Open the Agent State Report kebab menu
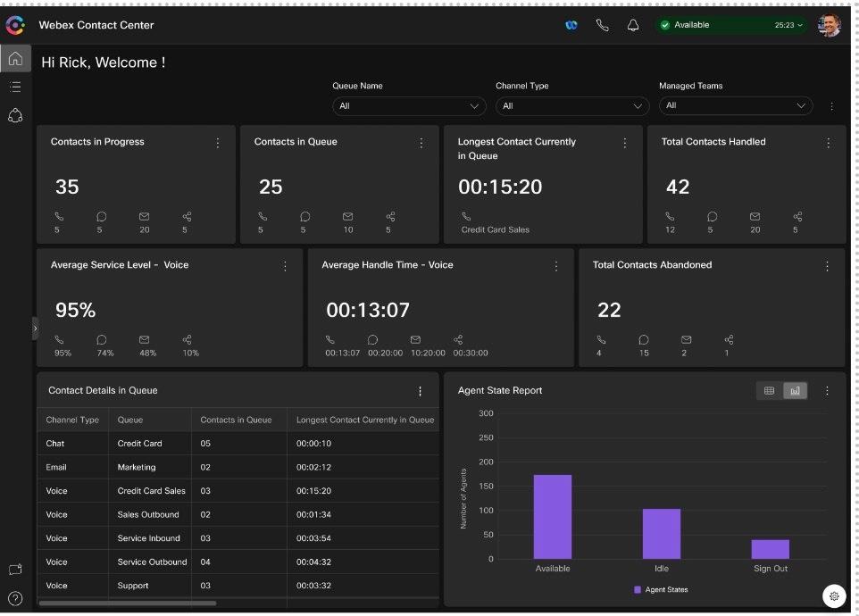This screenshot has width=859, height=616. pos(827,390)
